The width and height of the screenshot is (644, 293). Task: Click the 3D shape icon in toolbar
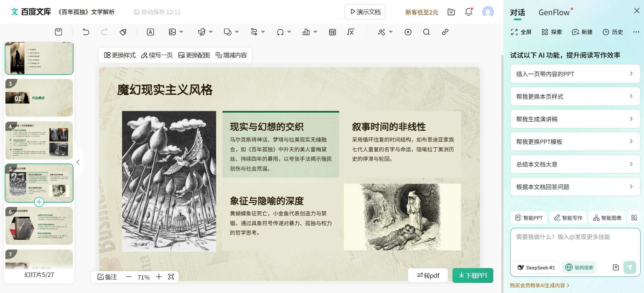[x=202, y=32]
